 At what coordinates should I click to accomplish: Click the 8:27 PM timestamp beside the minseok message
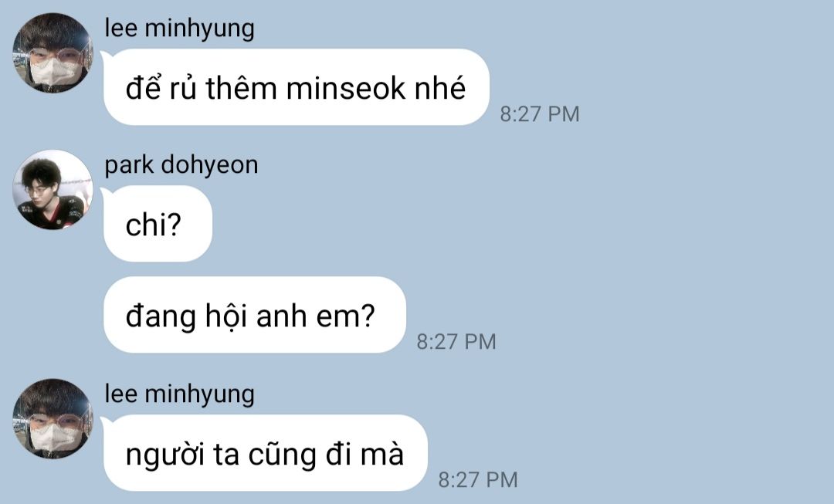[x=539, y=113]
